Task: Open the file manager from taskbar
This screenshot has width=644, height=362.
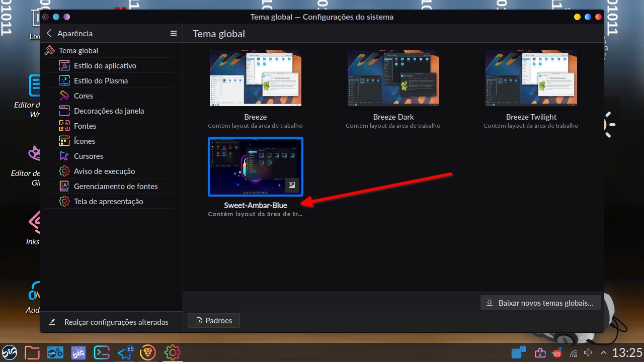Action: click(32, 353)
